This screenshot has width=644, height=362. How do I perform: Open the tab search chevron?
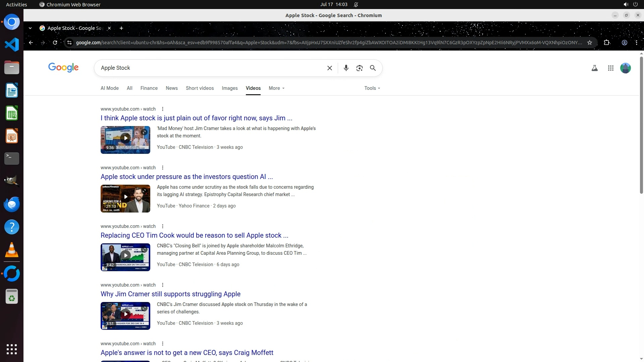pos(30,28)
